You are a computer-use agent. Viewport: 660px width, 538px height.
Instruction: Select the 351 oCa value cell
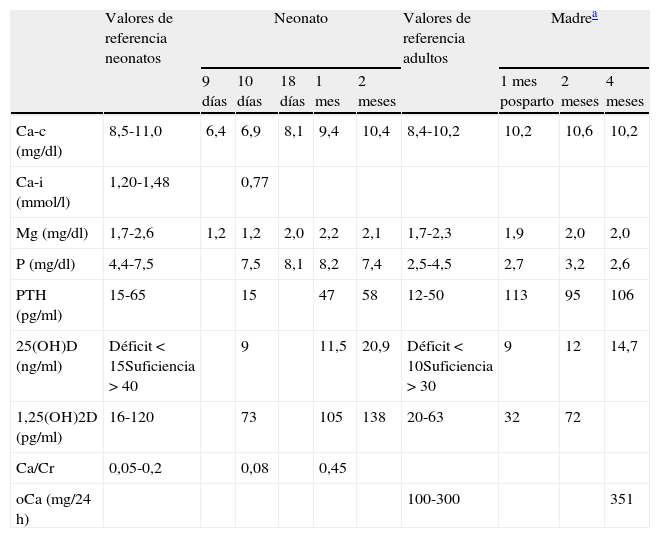(620, 497)
